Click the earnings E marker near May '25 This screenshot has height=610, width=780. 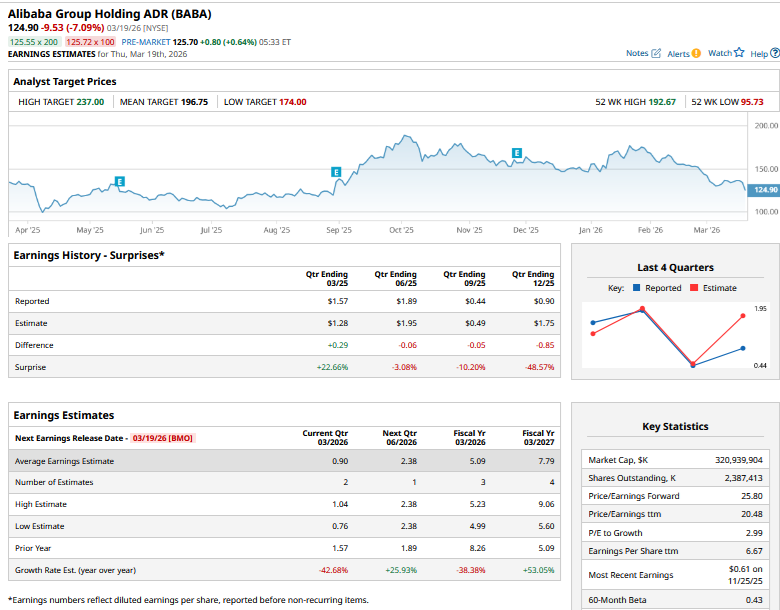click(x=120, y=181)
